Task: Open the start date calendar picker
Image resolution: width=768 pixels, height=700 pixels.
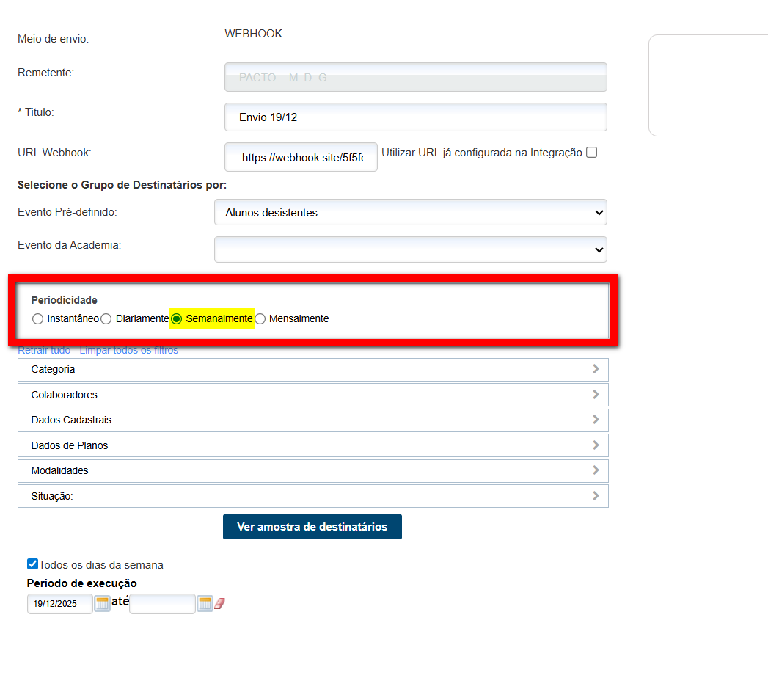Action: (x=102, y=604)
